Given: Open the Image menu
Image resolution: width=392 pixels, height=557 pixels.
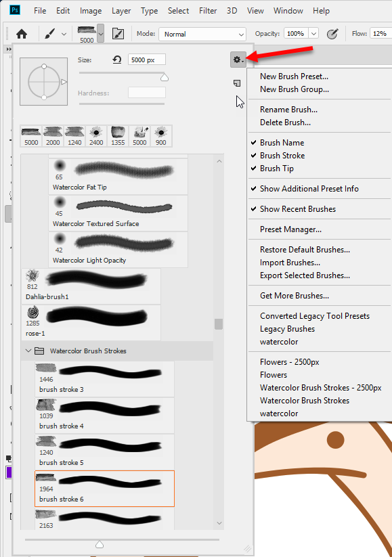Looking at the screenshot, I should tap(91, 11).
